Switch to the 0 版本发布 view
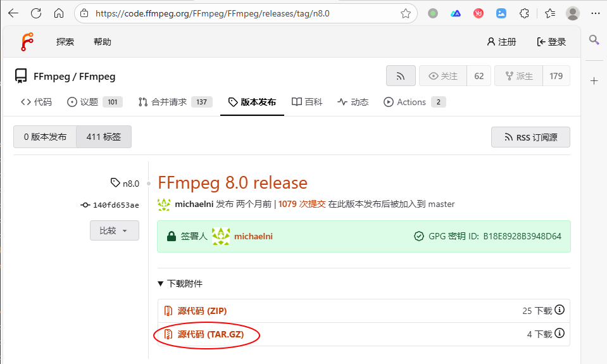The height and width of the screenshot is (364, 607). click(x=45, y=137)
